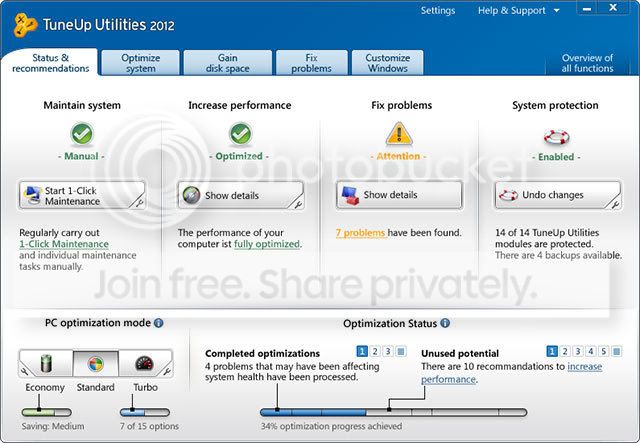Click the info icon beside Optimization Status
Screen dimensions: 640x443
tap(445, 323)
